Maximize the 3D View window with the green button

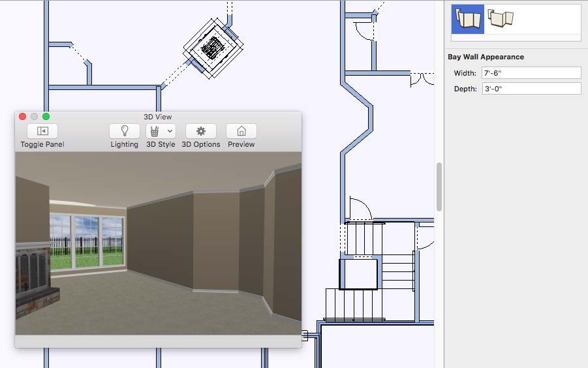click(46, 117)
